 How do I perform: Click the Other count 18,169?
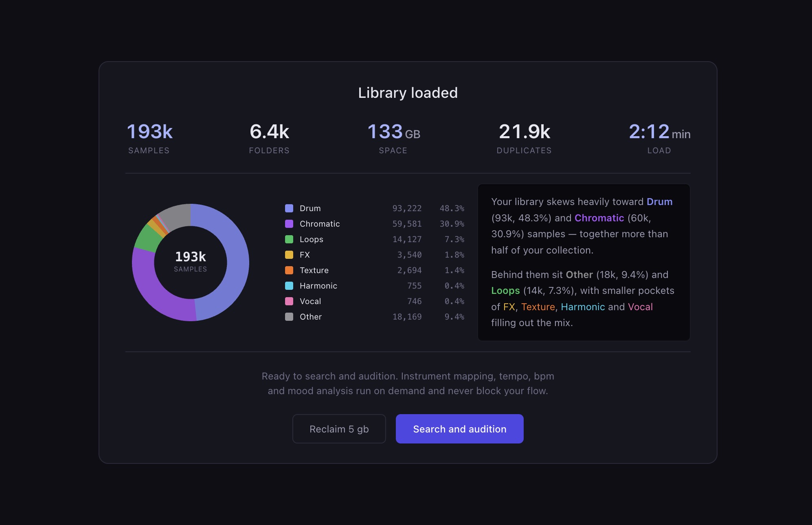[407, 317]
